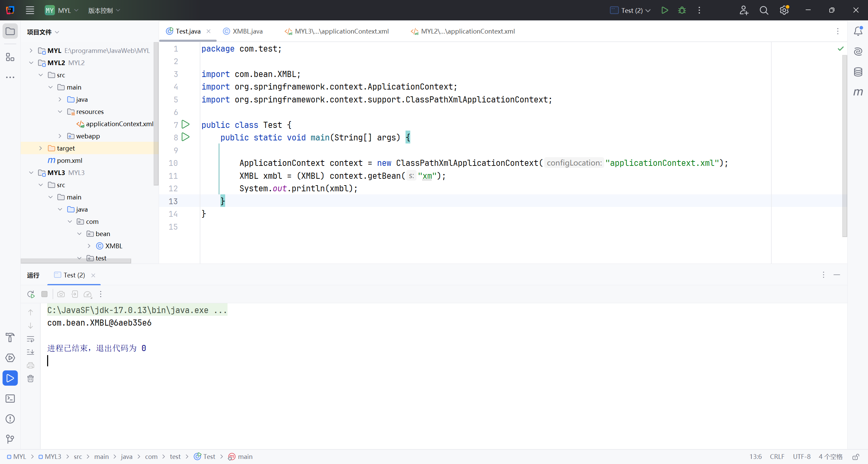This screenshot has width=868, height=464.
Task: Switch to the XMBL.java editor tab
Action: (247, 31)
